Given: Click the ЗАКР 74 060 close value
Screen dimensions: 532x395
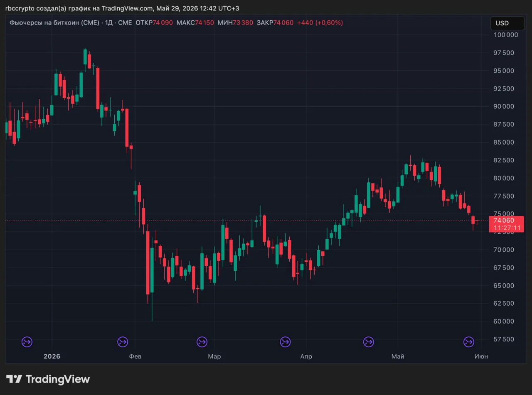Looking at the screenshot, I should (275, 23).
